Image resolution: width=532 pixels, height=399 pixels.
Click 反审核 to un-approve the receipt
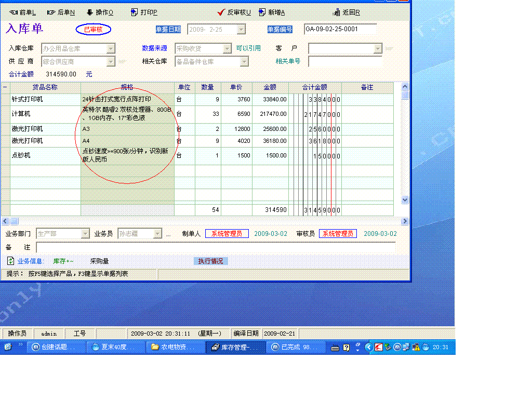[x=234, y=12]
